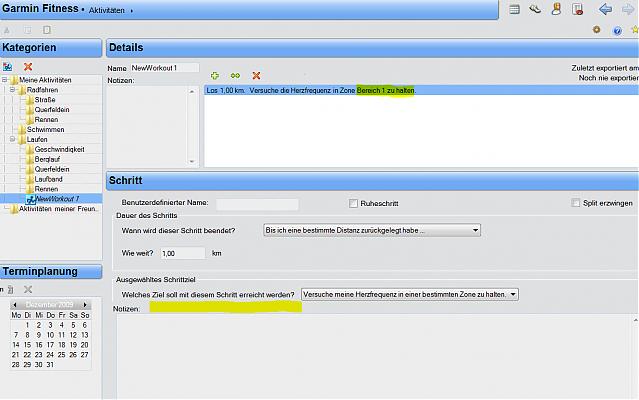This screenshot has height=400, width=639.
Task: Select December 15 in the calendar
Action: (26, 344)
